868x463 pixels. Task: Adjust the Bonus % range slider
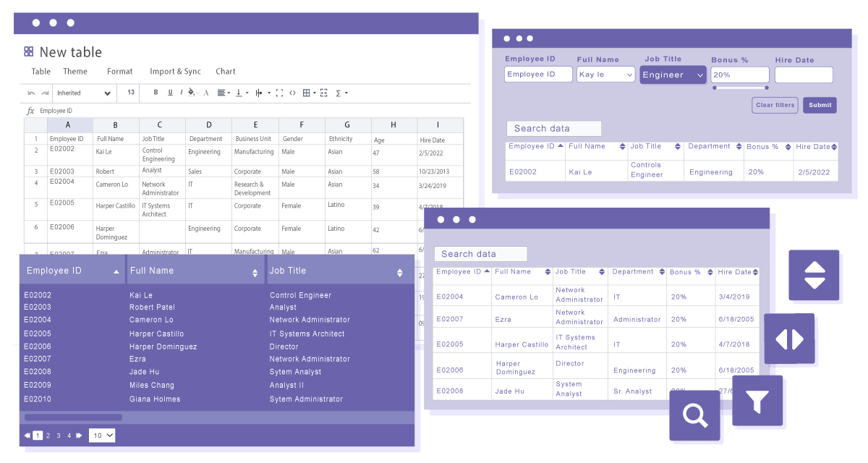pyautogui.click(x=739, y=88)
